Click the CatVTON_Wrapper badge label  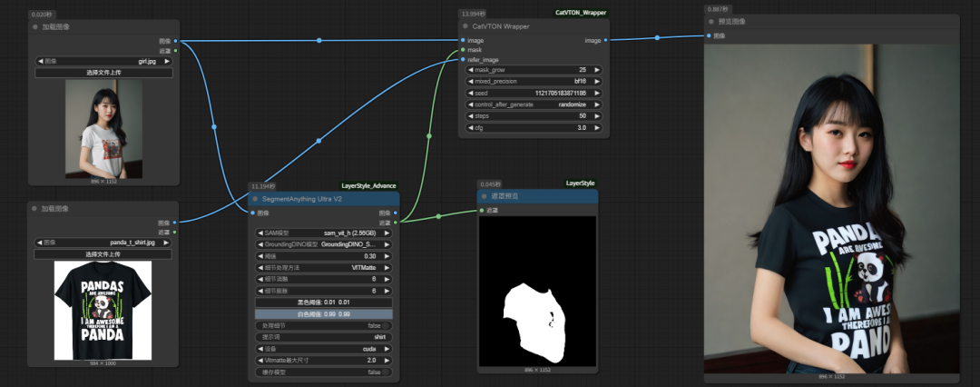pyautogui.click(x=581, y=13)
